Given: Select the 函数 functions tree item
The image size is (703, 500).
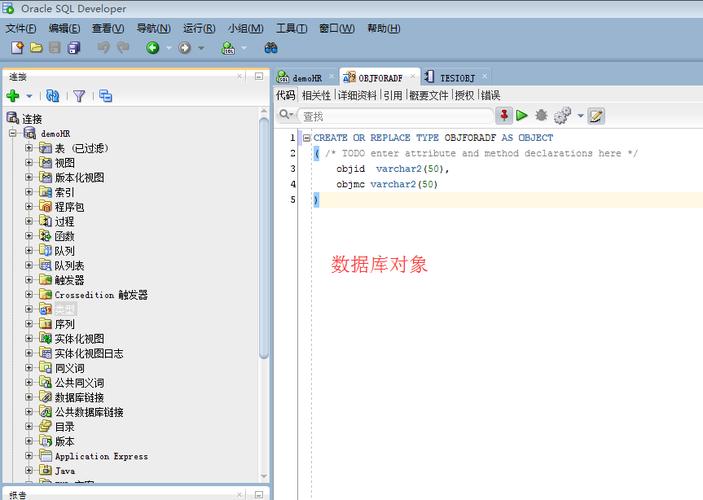Looking at the screenshot, I should tap(65, 236).
